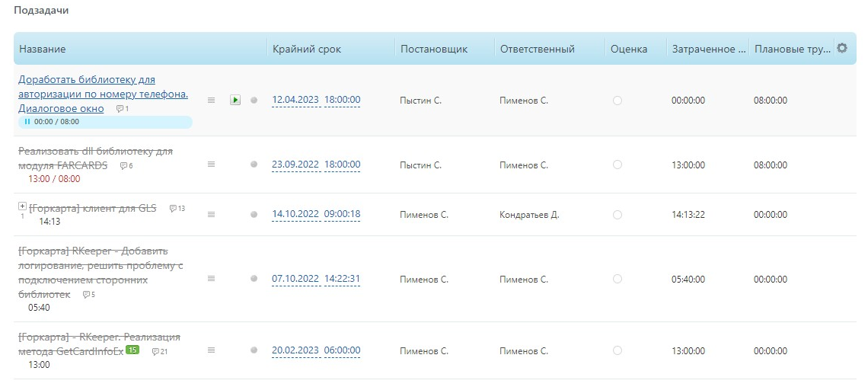Sort by Ответственный column header
868x390 pixels.
coord(538,49)
